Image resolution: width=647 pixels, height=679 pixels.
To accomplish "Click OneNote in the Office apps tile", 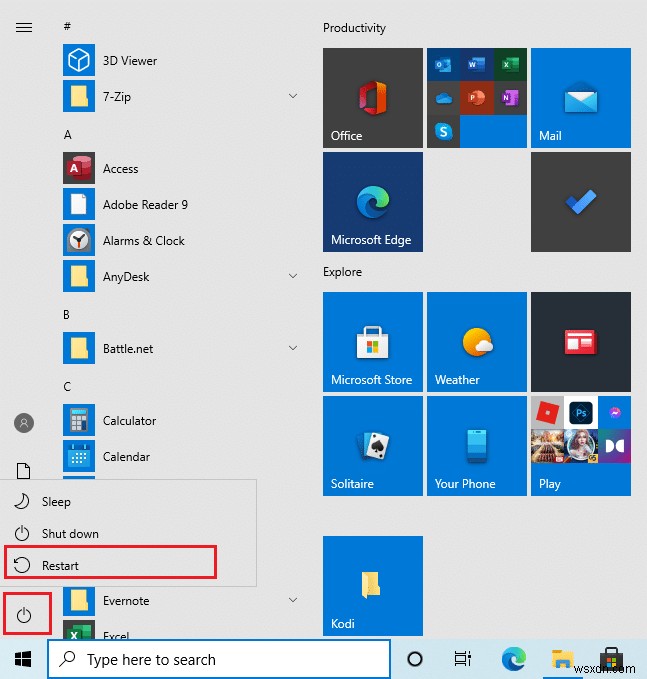I will [510, 98].
